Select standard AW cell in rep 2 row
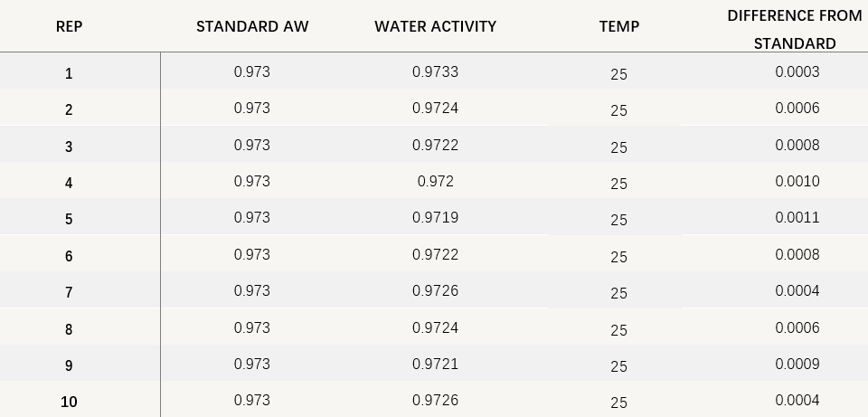This screenshot has width=868, height=417. [252, 108]
